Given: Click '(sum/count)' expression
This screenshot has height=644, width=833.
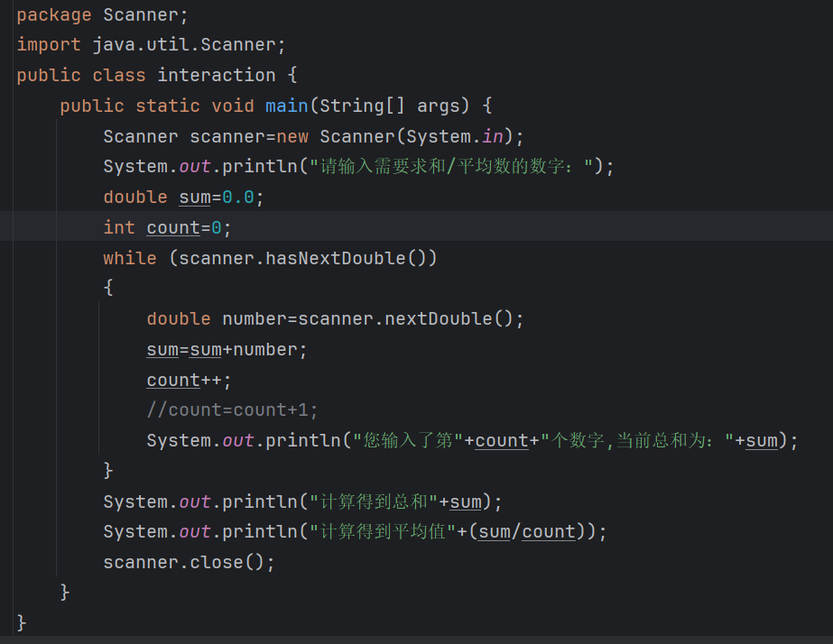Looking at the screenshot, I should (x=527, y=531).
